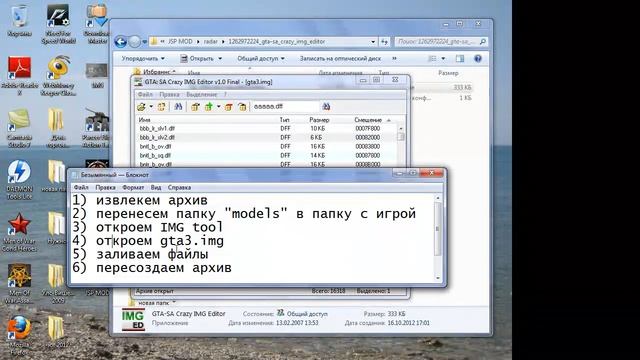The height and width of the screenshot is (360, 640).
Task: Click line '3) откроем IMG tool' in Notepad
Action: tap(148, 227)
